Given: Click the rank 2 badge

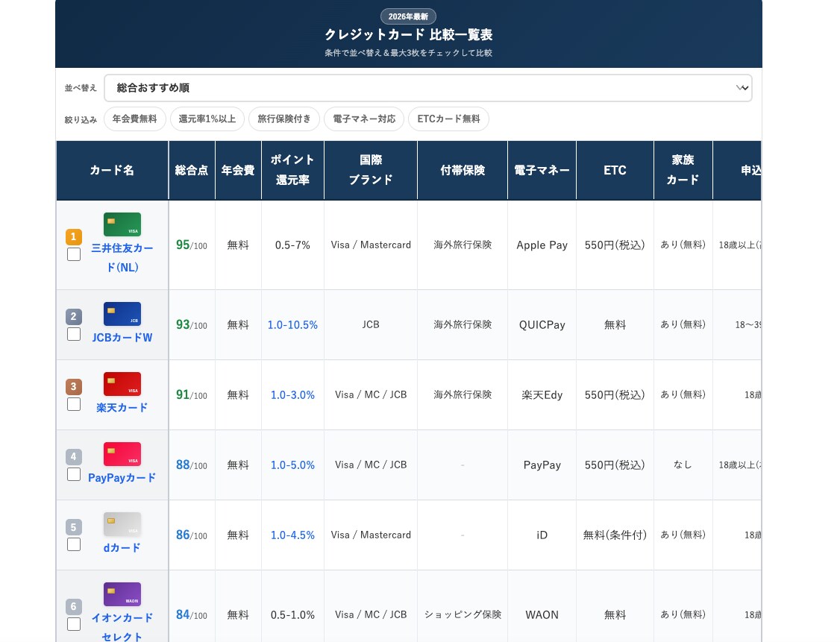Looking at the screenshot, I should [74, 316].
